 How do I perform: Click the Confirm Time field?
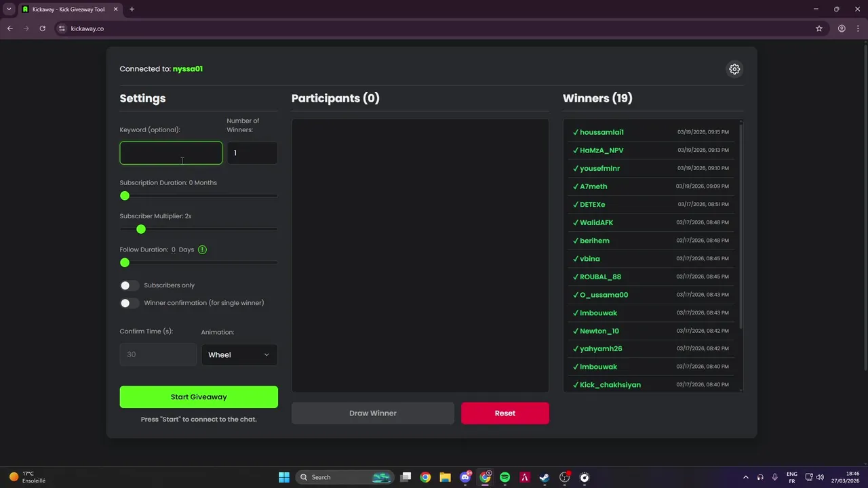158,354
